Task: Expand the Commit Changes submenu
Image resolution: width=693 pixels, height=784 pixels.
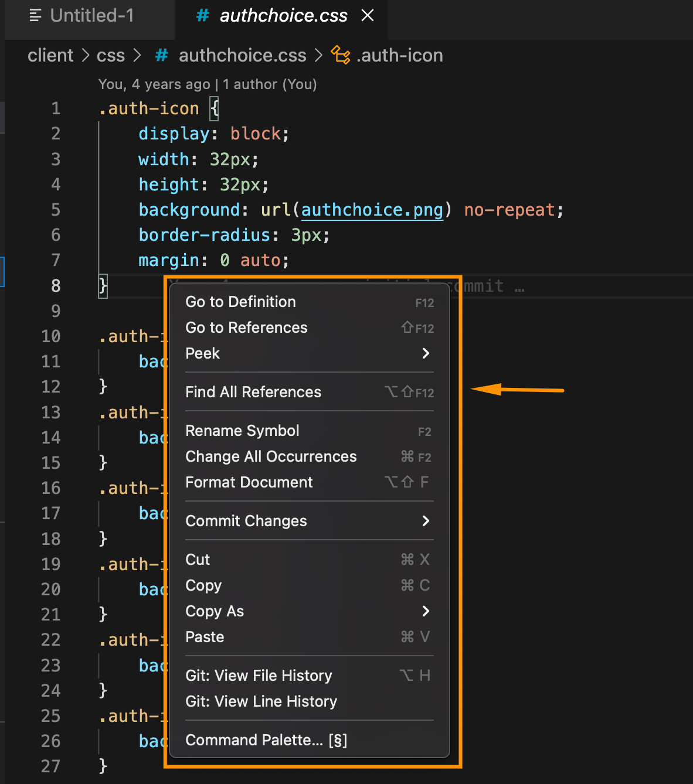Action: 310,521
